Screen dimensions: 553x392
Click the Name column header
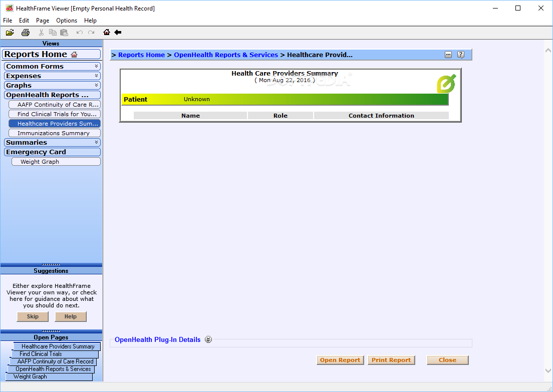point(190,116)
